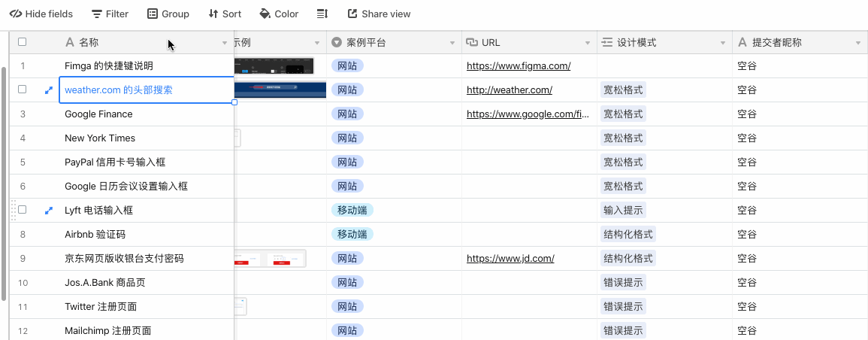The image size is (868, 340).
Task: Open the Google Finance URL link
Action: (x=528, y=114)
